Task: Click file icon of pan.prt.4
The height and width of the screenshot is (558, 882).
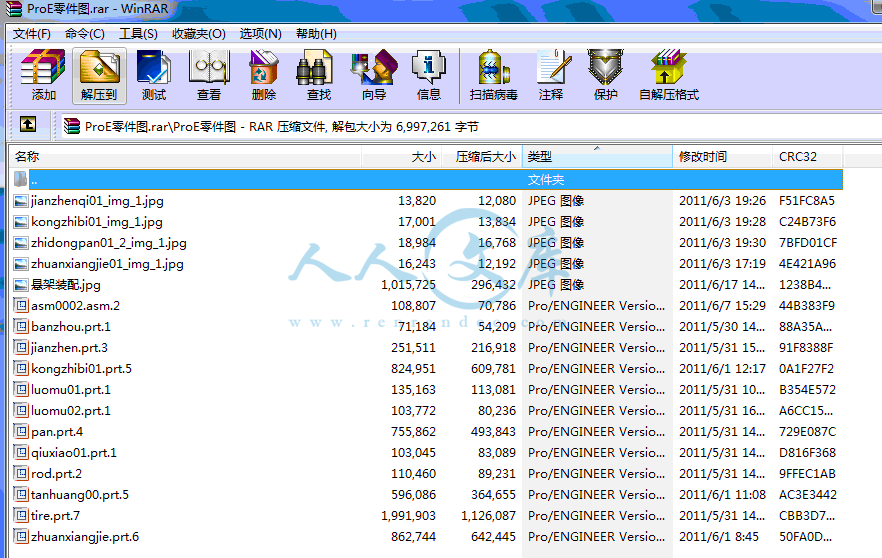Action: point(21,432)
